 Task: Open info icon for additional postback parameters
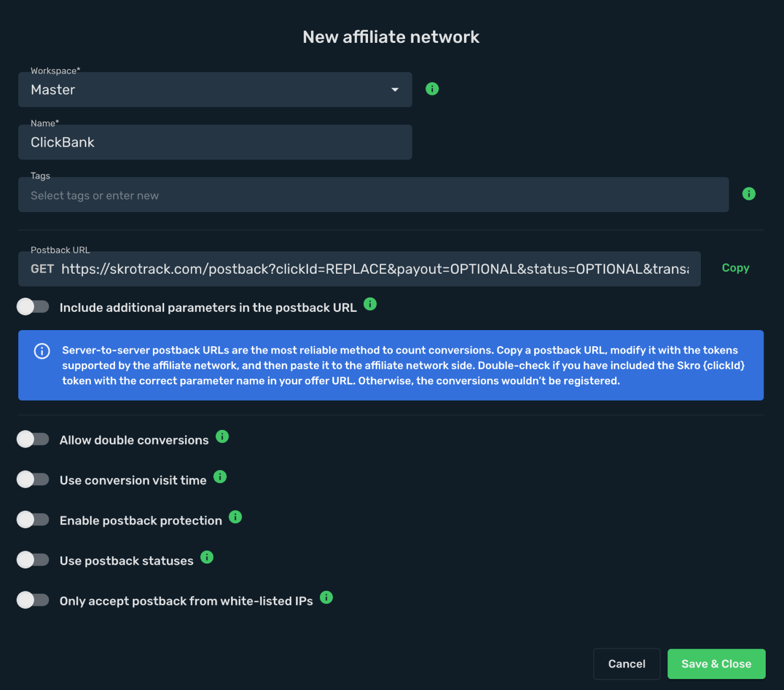tap(370, 304)
